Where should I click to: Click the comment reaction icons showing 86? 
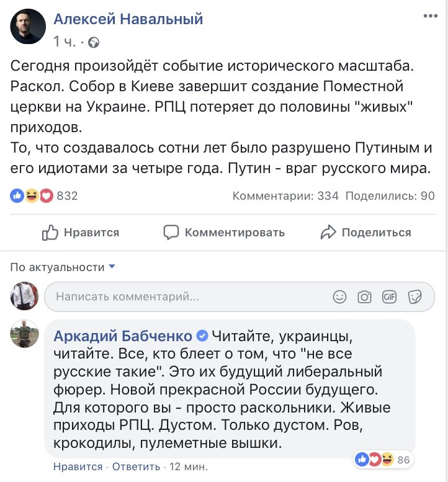tap(374, 460)
